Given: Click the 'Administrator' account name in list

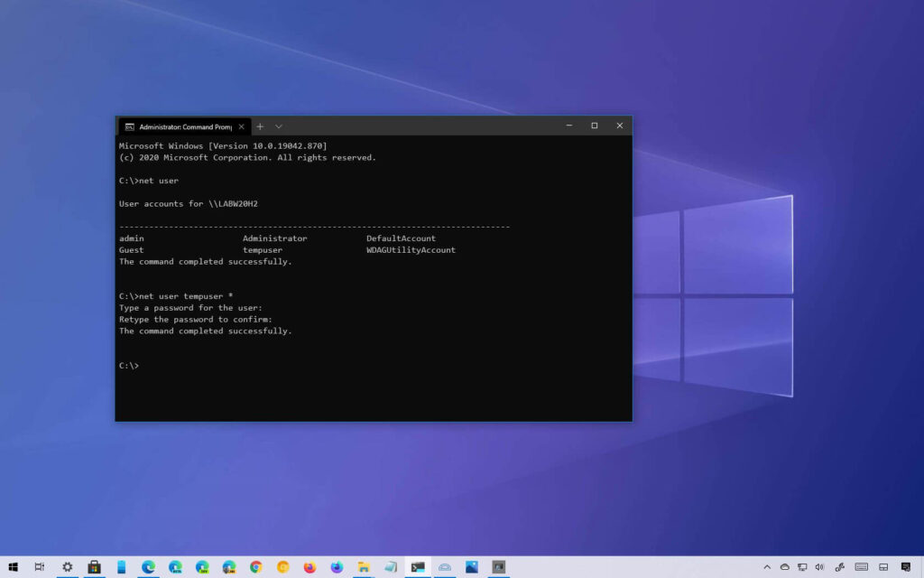Looking at the screenshot, I should 274,238.
